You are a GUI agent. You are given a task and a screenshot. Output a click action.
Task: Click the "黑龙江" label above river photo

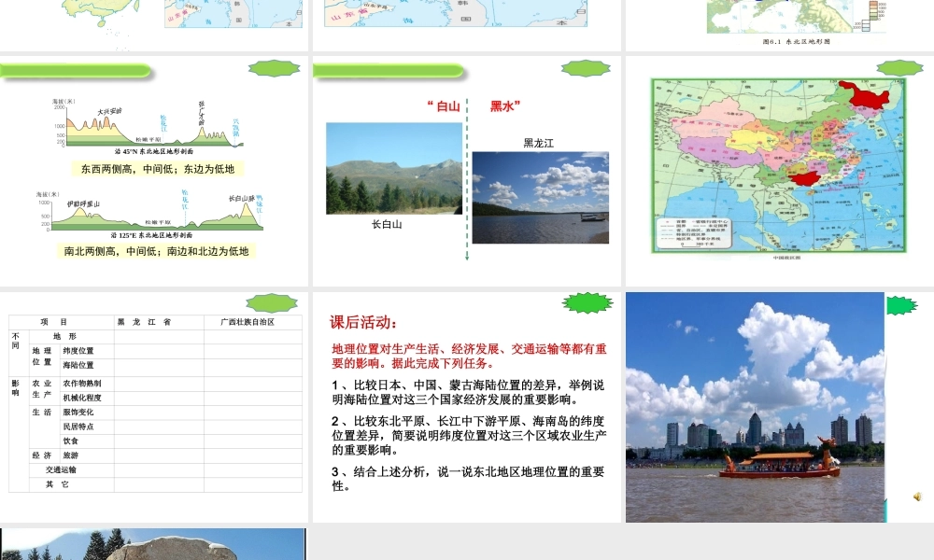[539, 143]
